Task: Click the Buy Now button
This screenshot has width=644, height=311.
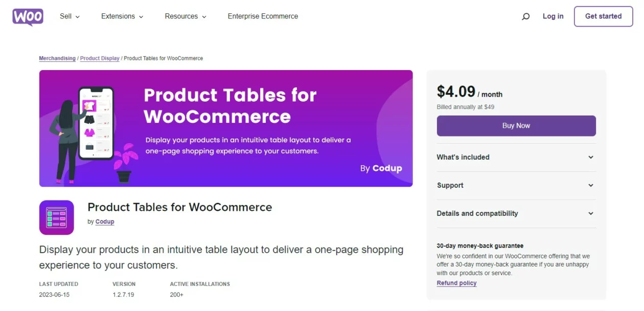Action: (516, 126)
